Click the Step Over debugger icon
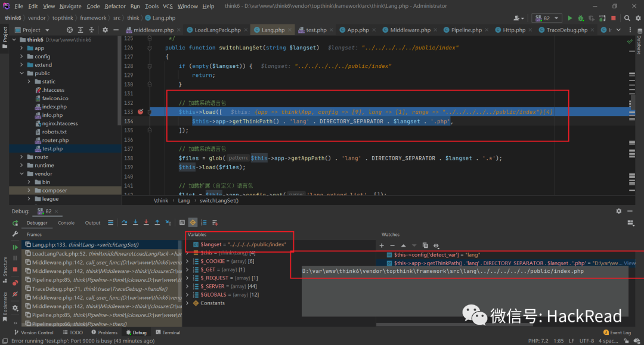Image resolution: width=644 pixels, height=345 pixels. coord(125,222)
